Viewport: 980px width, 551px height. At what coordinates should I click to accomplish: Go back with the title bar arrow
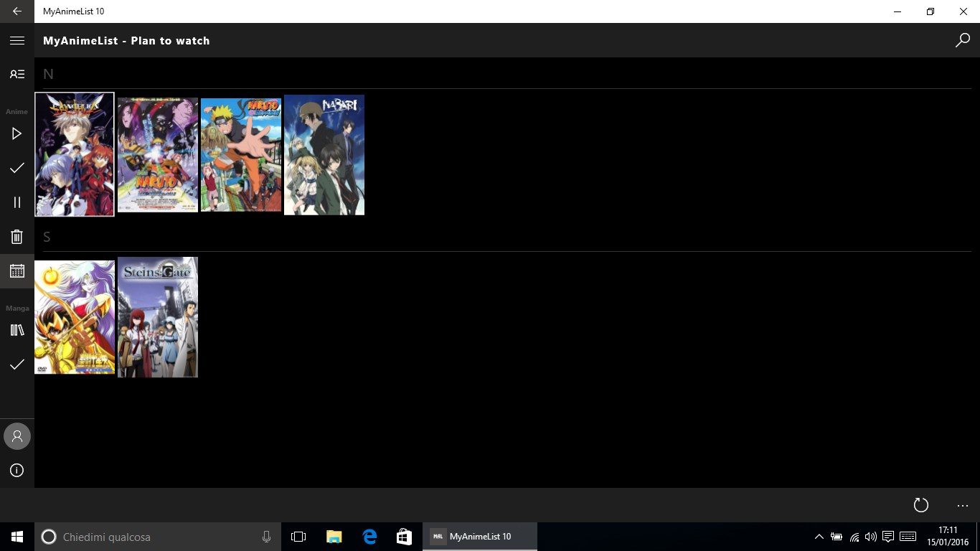pyautogui.click(x=17, y=11)
